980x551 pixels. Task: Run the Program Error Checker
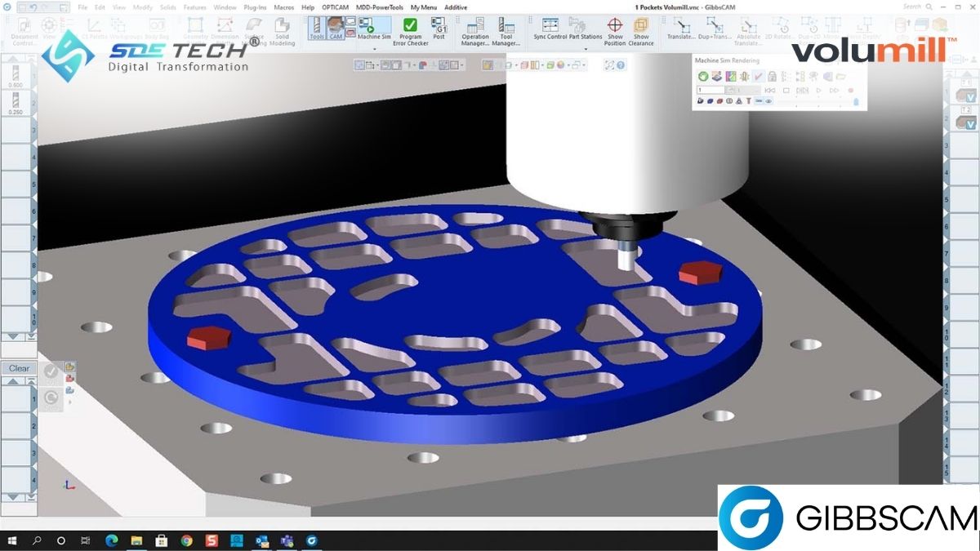click(x=411, y=31)
